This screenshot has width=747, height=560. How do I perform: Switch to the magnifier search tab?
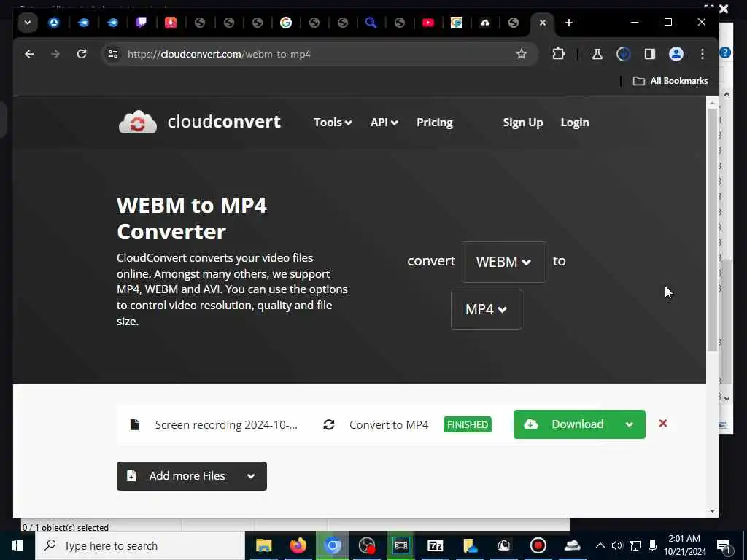[x=371, y=23]
